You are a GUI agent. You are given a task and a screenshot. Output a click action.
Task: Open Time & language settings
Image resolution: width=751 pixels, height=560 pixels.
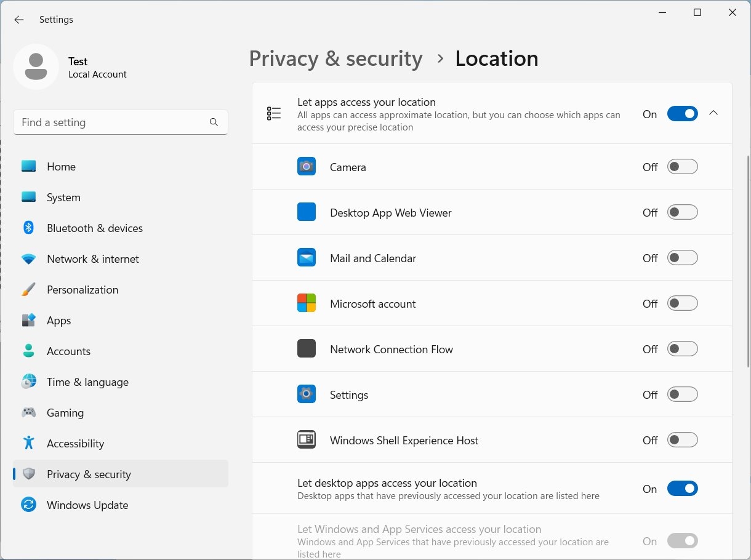(121, 382)
